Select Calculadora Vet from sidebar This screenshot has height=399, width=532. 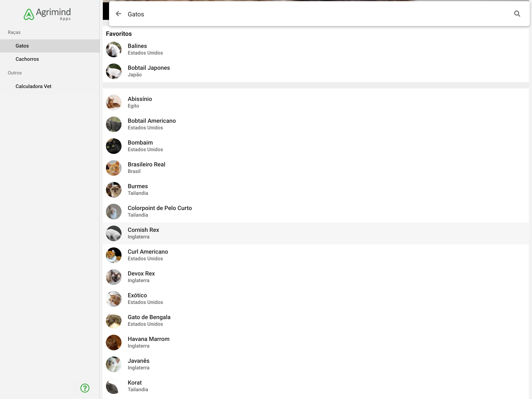click(33, 86)
